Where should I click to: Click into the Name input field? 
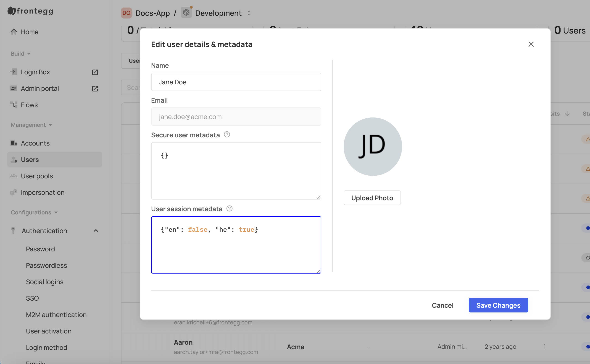[x=236, y=82]
